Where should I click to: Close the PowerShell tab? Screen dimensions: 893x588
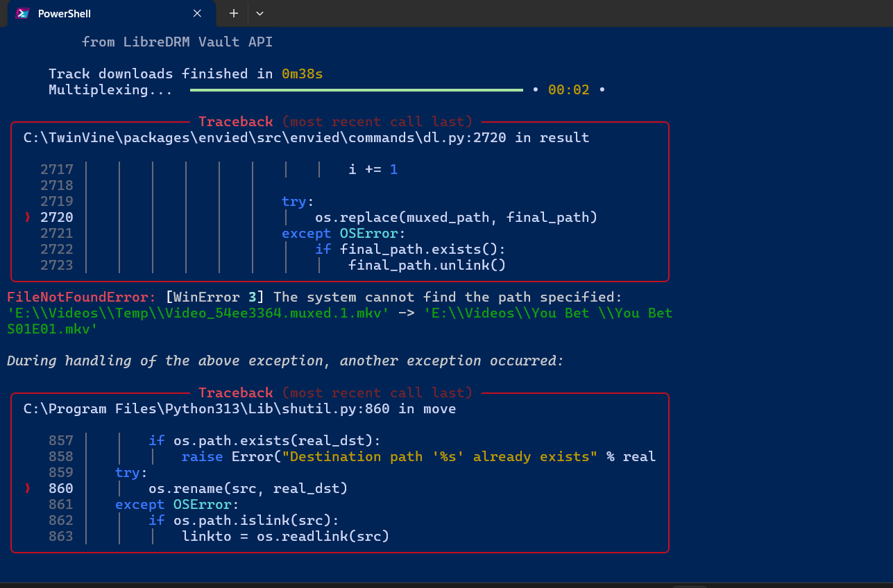198,14
